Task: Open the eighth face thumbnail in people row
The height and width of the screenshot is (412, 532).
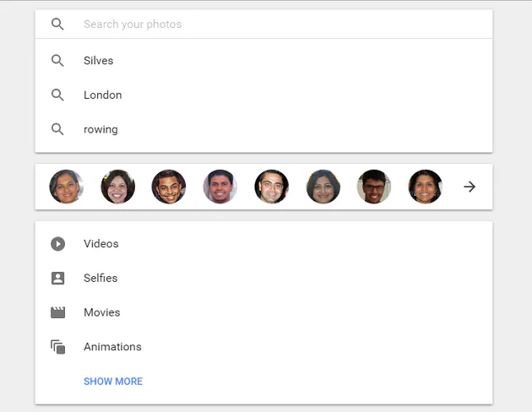Action: (425, 187)
